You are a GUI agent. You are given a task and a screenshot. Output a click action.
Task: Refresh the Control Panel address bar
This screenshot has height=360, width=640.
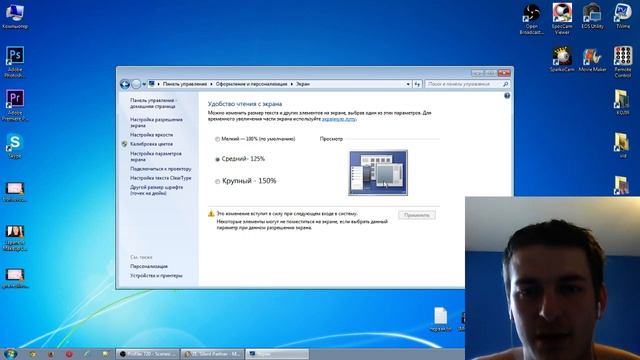[417, 84]
